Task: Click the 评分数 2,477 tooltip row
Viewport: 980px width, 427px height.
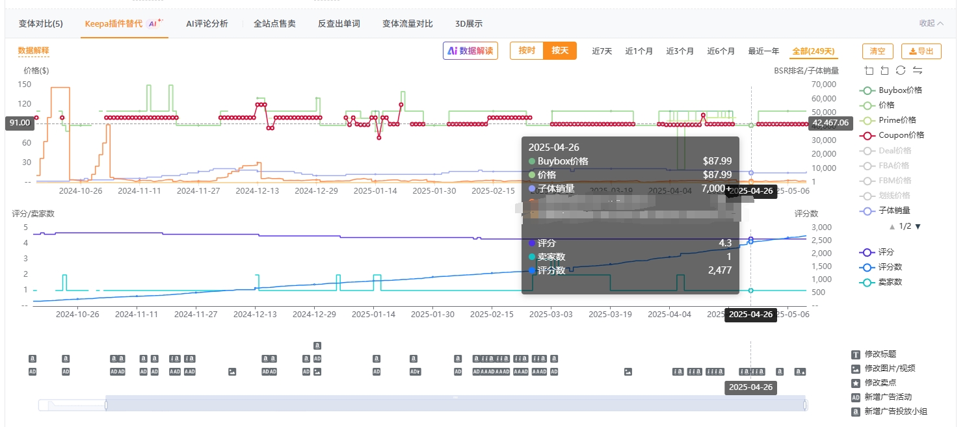Action: 630,270
